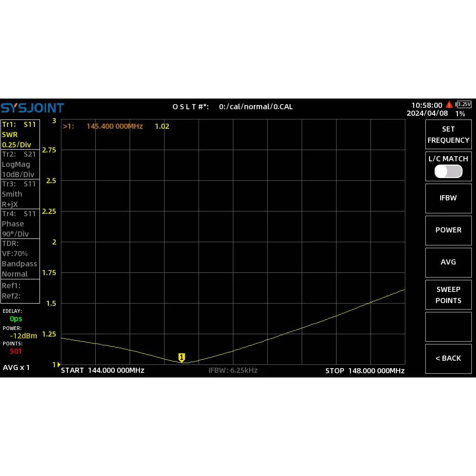Click the Ref1/Ref2 reference box

click(20, 291)
